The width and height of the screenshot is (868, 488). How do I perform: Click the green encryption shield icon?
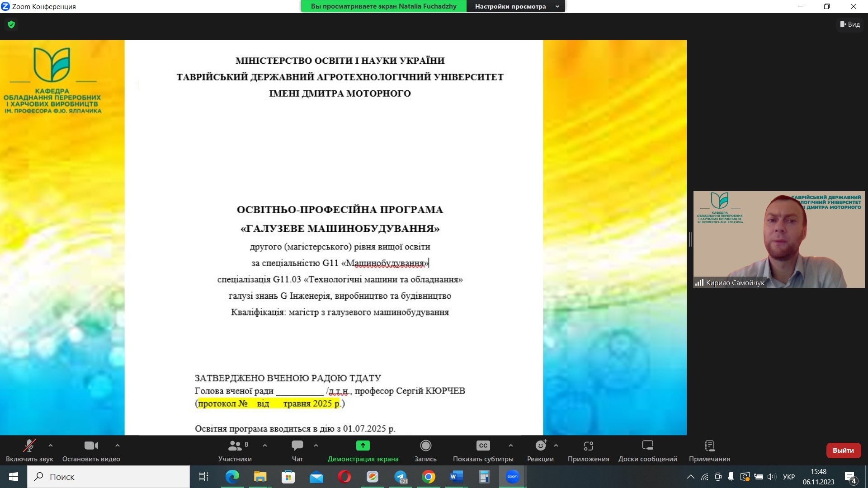point(11,24)
